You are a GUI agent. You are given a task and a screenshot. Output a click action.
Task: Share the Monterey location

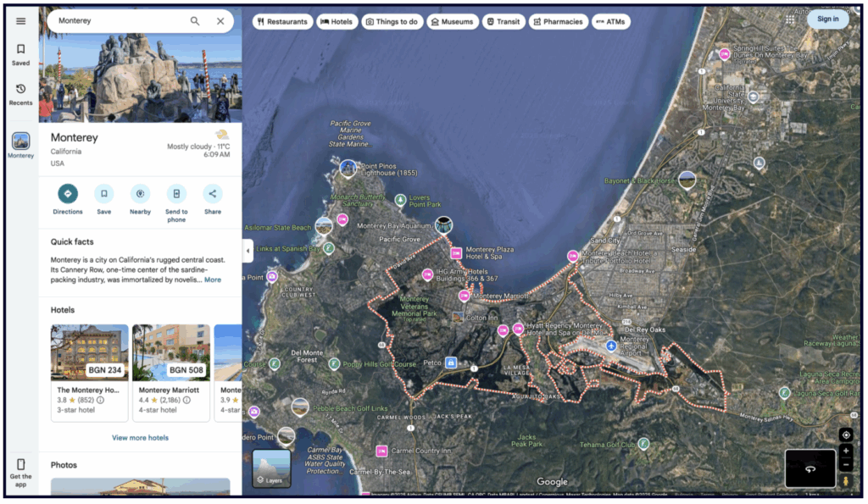[x=212, y=194]
